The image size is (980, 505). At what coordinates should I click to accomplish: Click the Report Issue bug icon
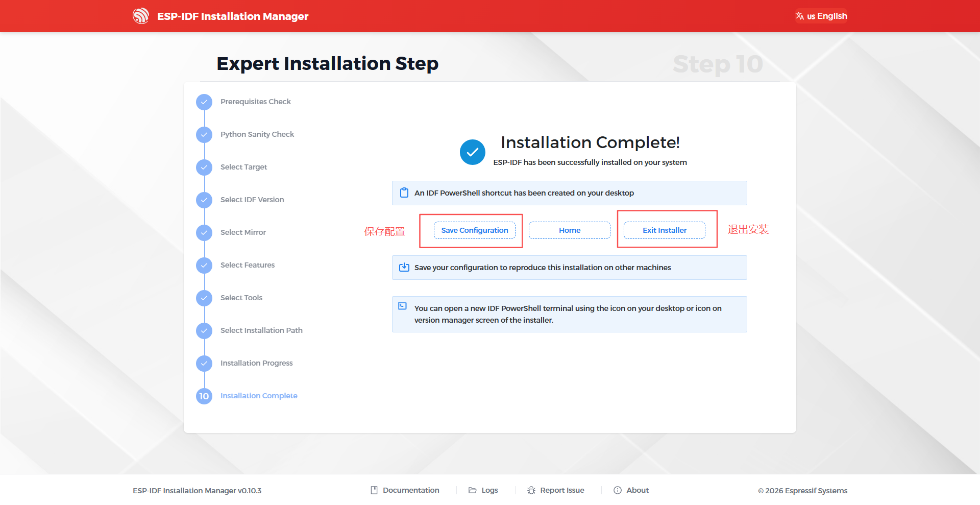531,490
